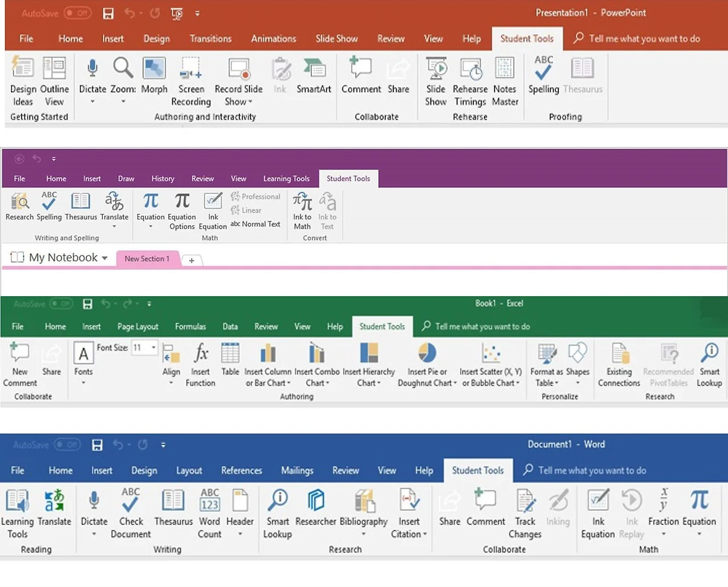Switch to Learning Tools tab in OneNote
Viewport: 728px width, 587px height.
coord(287,179)
